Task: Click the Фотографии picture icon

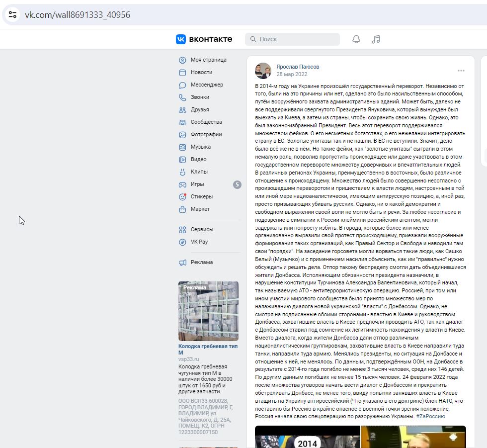Action: click(182, 135)
